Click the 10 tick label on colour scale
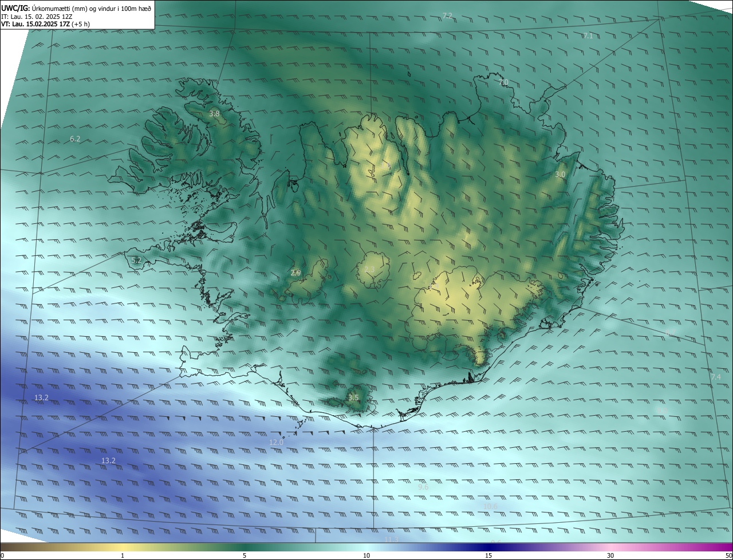The height and width of the screenshot is (560, 733). (x=366, y=555)
